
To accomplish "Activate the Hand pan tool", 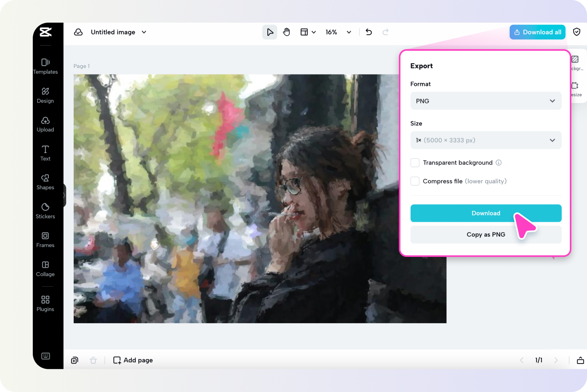I will [286, 32].
